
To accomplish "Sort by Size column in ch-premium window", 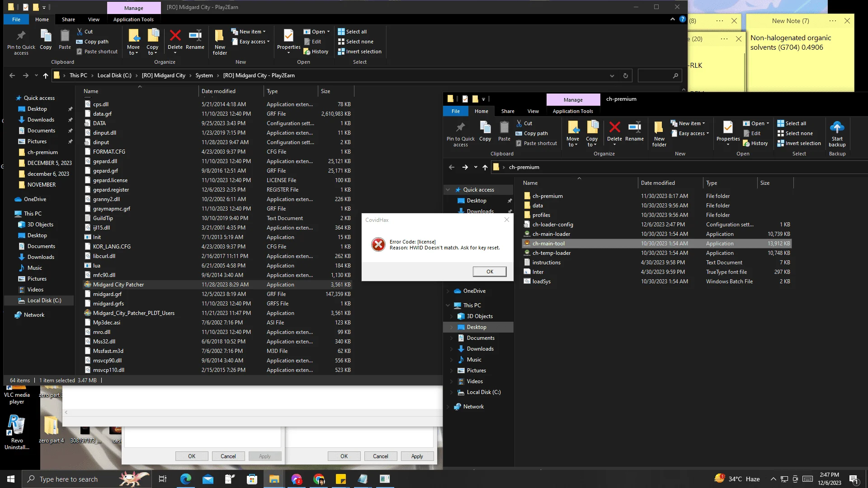I will click(775, 183).
